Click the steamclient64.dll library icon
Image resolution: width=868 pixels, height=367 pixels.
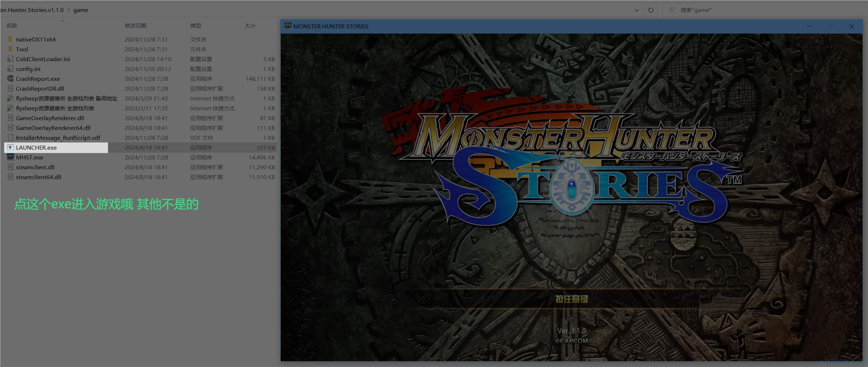10,177
